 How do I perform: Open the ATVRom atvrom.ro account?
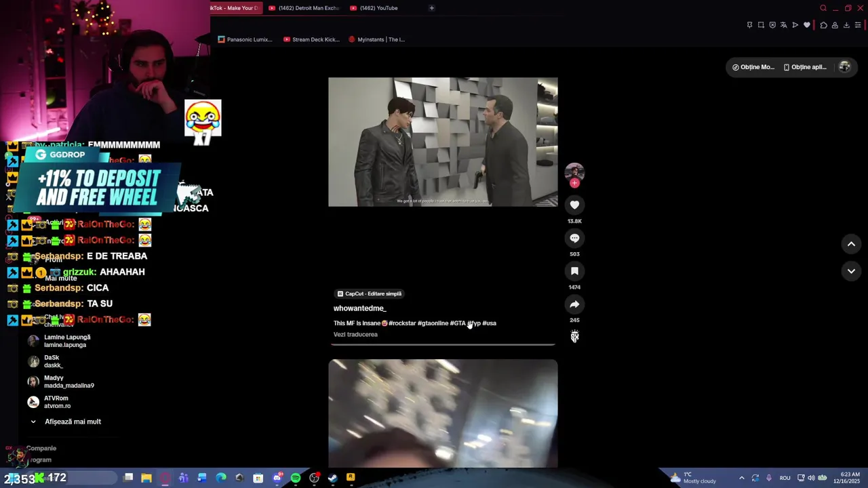point(49,402)
